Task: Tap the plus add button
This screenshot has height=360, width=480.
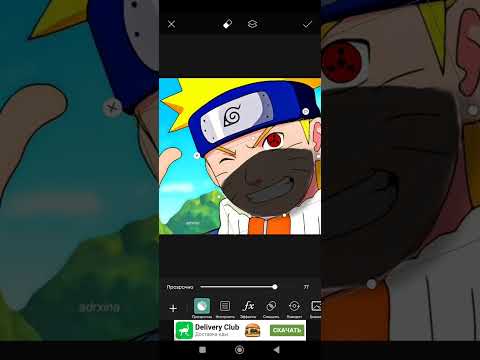Action: coord(173,308)
